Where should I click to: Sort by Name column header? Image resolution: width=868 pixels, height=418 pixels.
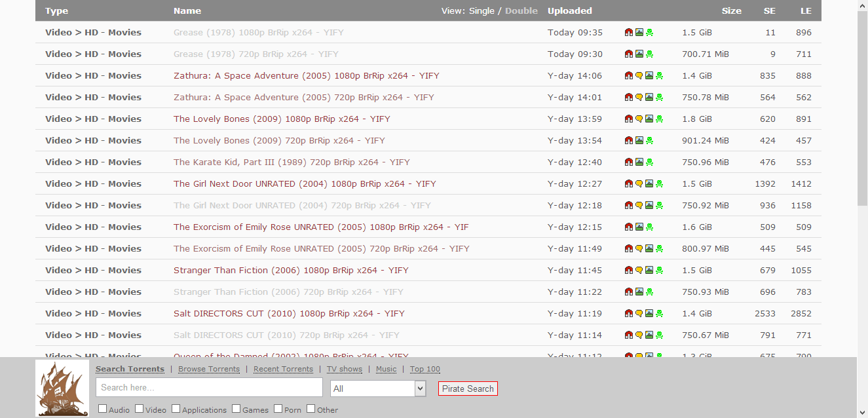(x=187, y=10)
